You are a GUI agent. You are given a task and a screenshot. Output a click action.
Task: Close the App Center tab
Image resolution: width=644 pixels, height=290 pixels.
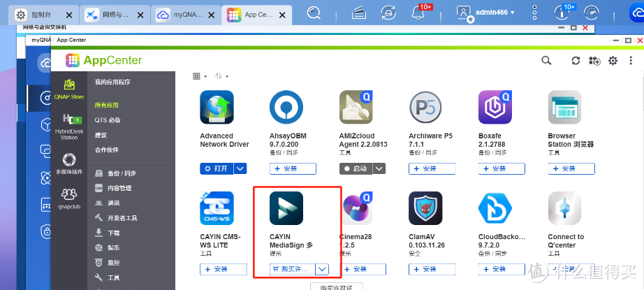(x=283, y=15)
